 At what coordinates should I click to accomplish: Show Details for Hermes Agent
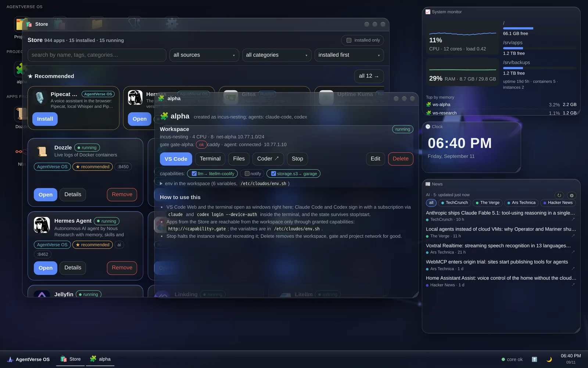pyautogui.click(x=73, y=268)
